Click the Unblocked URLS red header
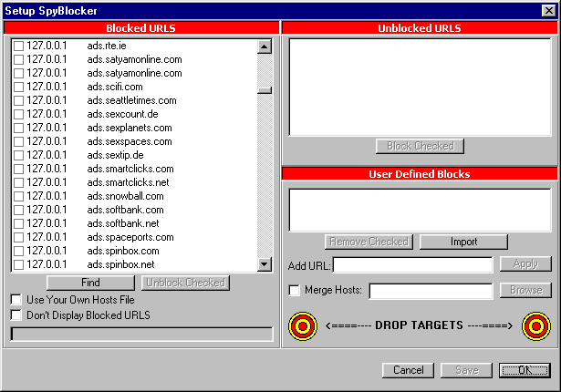This screenshot has height=392, width=561. 420,28
